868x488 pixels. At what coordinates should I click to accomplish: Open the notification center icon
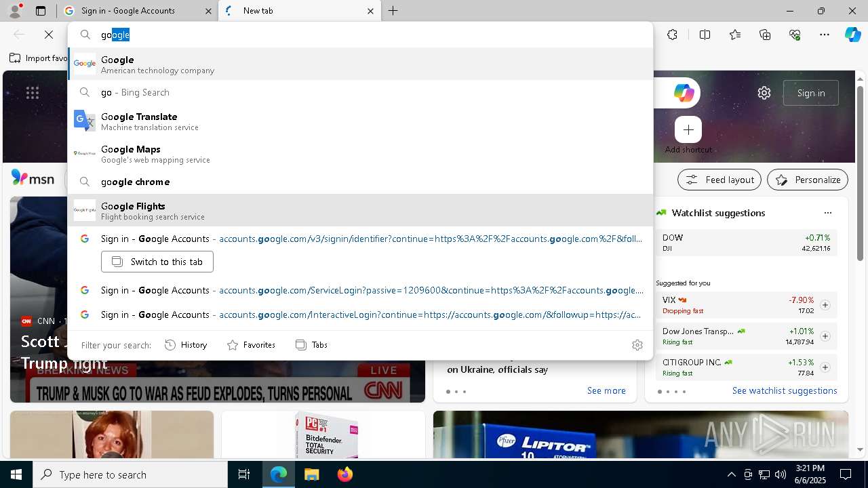(846, 474)
